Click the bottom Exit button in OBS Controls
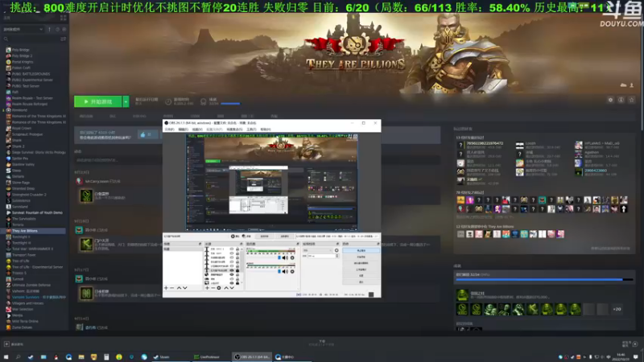 (361, 282)
